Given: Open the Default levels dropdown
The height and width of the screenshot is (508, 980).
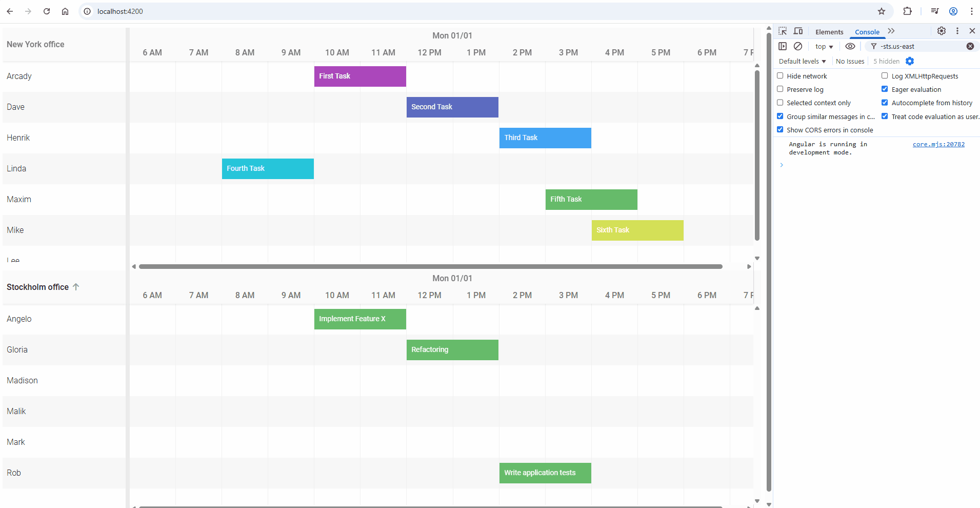Looking at the screenshot, I should 802,61.
